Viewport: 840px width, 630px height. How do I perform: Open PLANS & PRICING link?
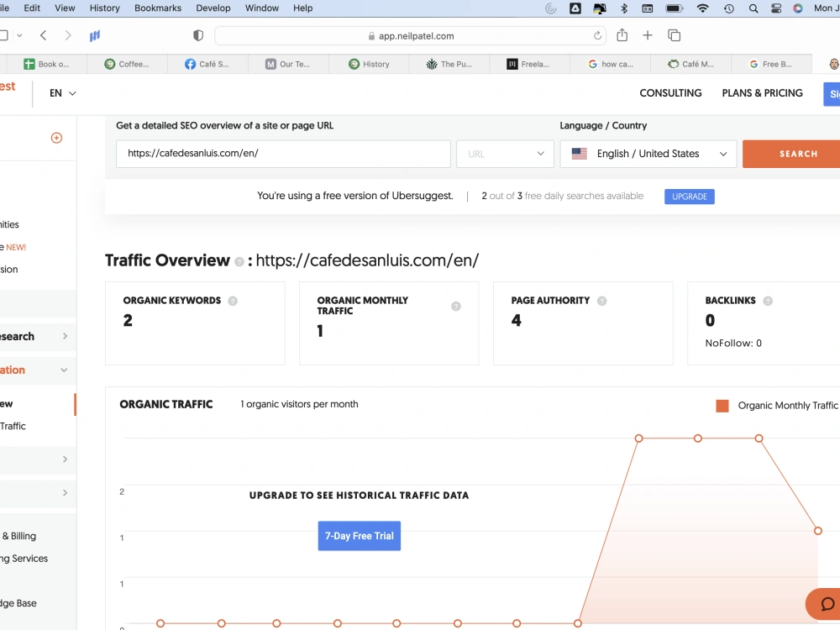point(763,93)
